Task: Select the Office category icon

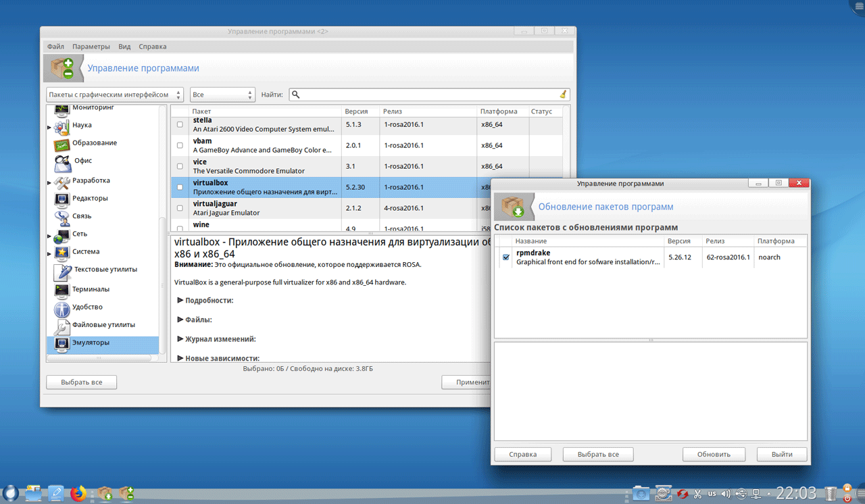Action: pyautogui.click(x=62, y=162)
